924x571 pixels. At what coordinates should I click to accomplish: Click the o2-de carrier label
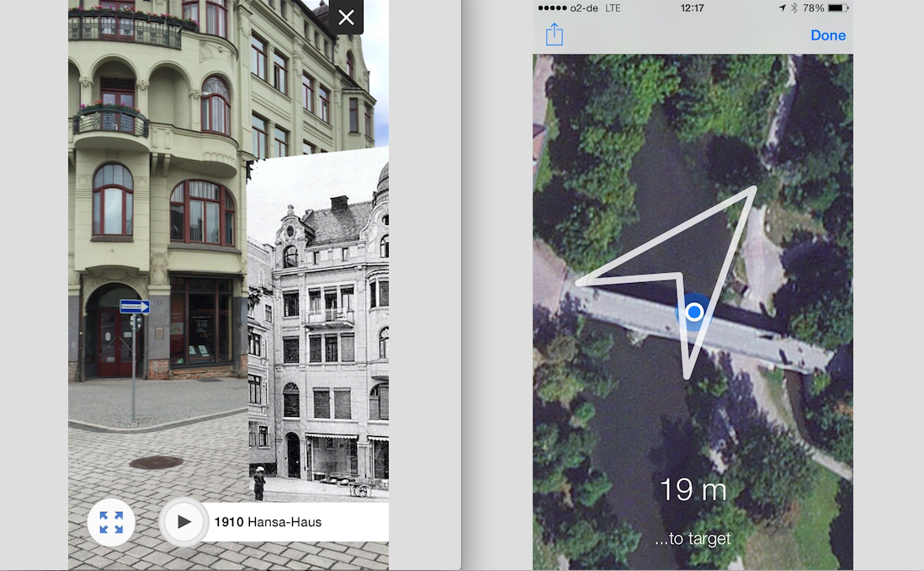[583, 8]
